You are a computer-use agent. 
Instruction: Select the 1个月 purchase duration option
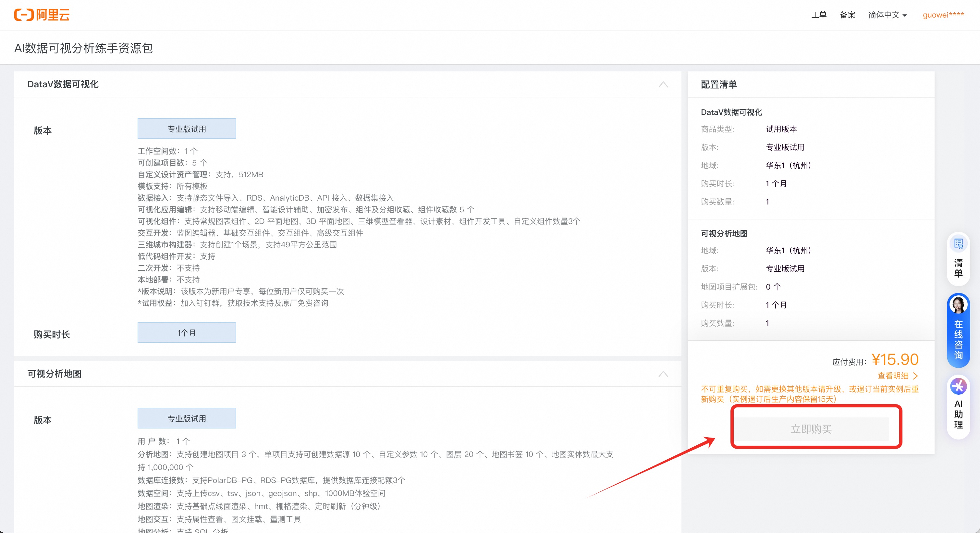[186, 332]
